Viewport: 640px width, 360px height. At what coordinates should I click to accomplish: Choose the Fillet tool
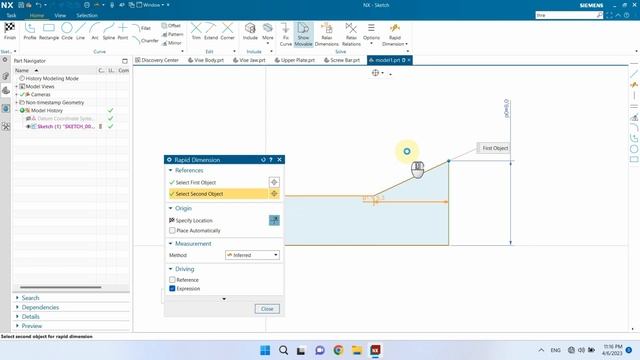[x=142, y=28]
